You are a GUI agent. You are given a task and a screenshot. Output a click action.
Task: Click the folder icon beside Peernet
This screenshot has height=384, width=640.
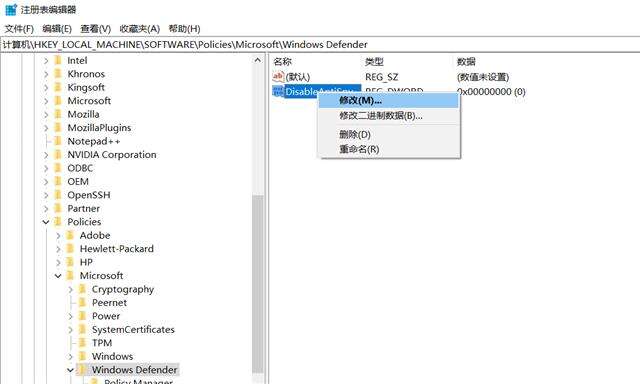pyautogui.click(x=83, y=303)
